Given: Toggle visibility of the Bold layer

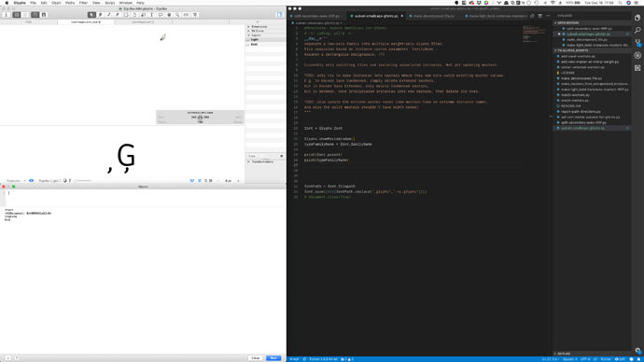Looking at the screenshot, I should (248, 45).
